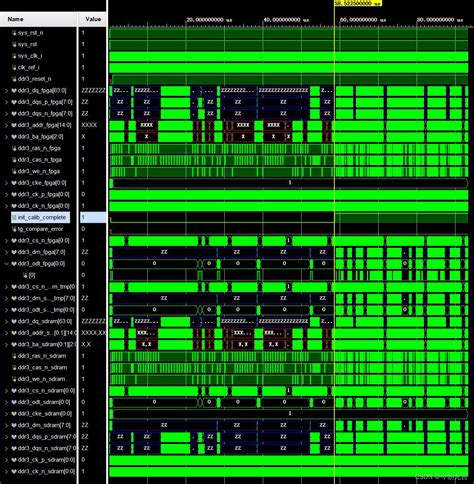Click the ddr3_reset_n signal icon
This screenshot has width=474, height=484.
click(14, 79)
